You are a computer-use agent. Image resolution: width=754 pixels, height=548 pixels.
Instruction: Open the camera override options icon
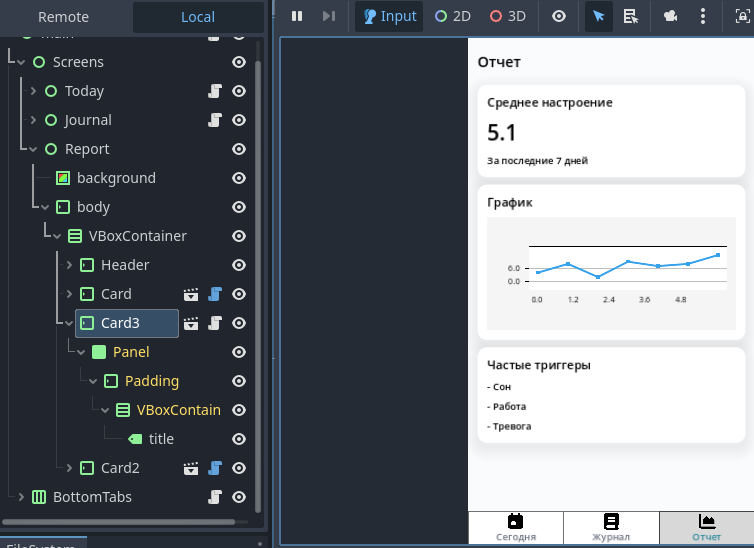click(x=670, y=16)
